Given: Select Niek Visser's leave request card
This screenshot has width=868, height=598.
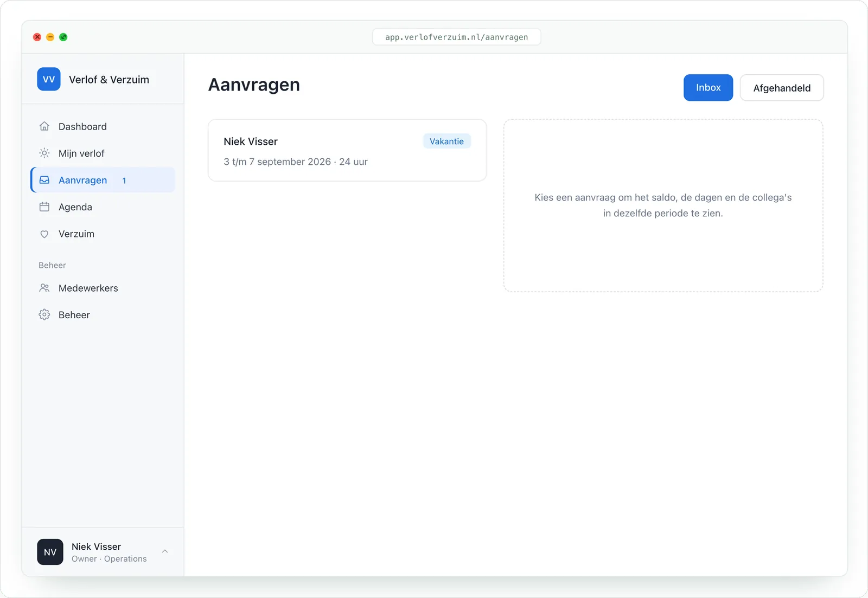Looking at the screenshot, I should point(347,150).
